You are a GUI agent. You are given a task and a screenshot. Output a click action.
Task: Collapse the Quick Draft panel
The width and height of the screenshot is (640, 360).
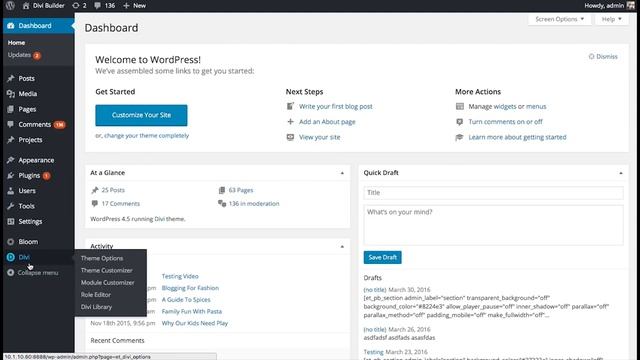point(621,173)
